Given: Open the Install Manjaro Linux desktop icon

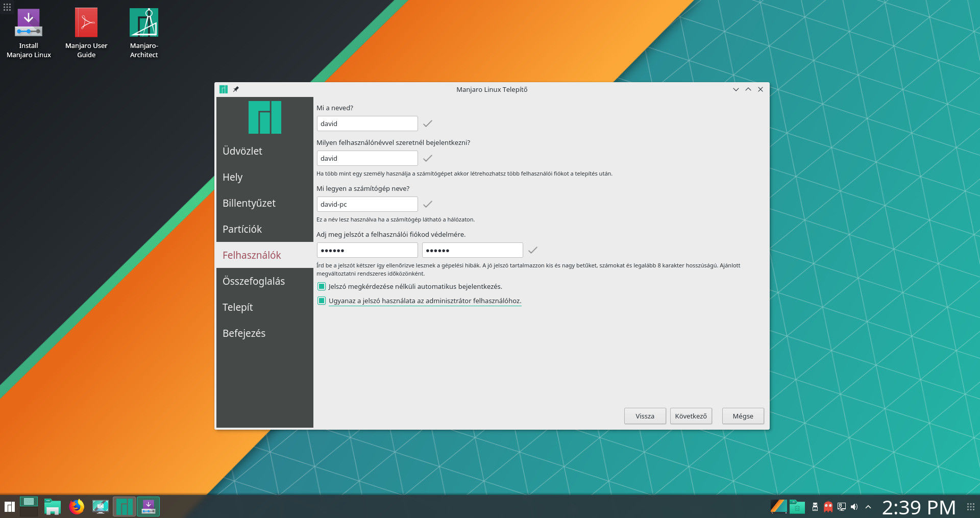Looking at the screenshot, I should tap(29, 34).
